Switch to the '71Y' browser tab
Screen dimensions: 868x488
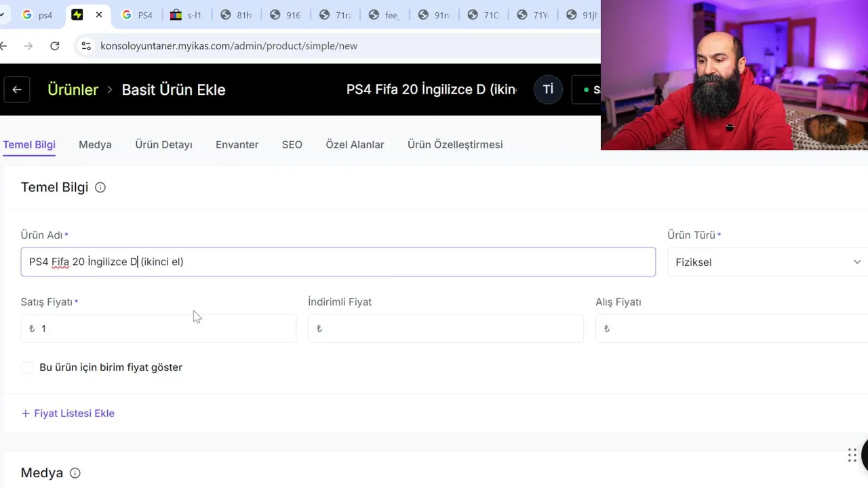[532, 15]
